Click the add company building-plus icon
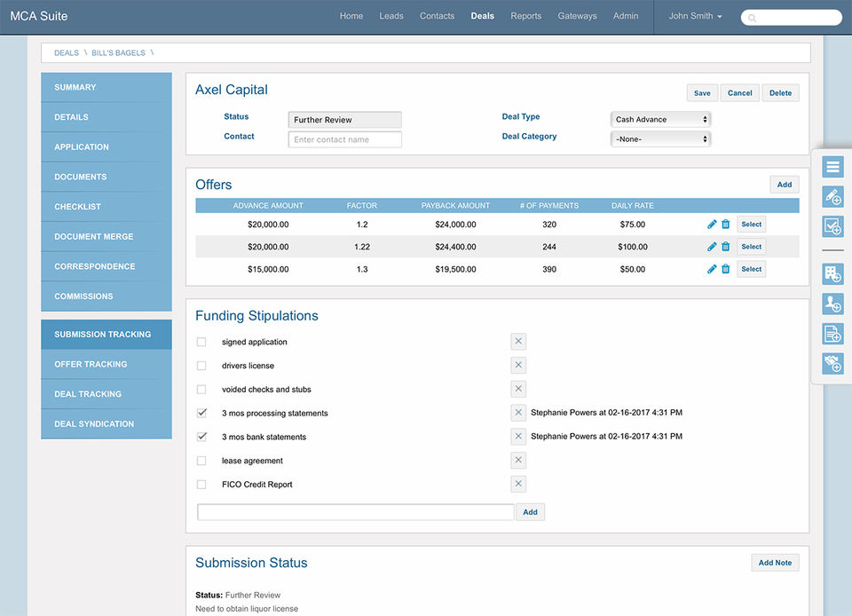 pos(832,274)
